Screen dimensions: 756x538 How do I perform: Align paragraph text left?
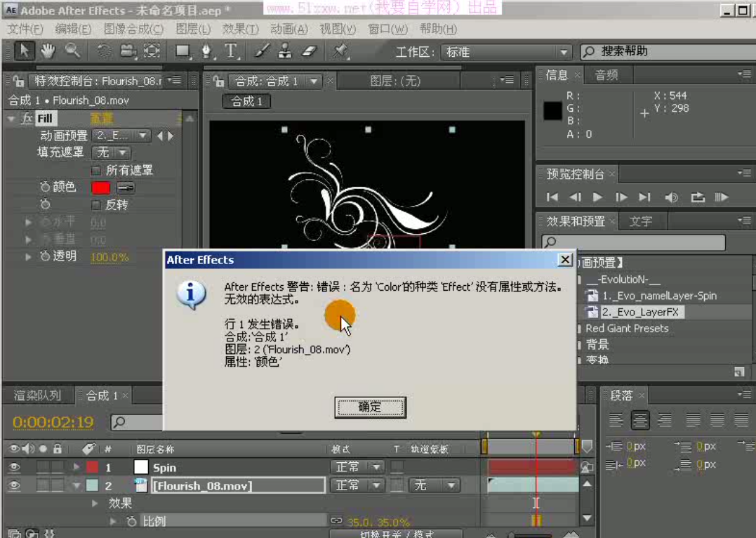(x=616, y=420)
